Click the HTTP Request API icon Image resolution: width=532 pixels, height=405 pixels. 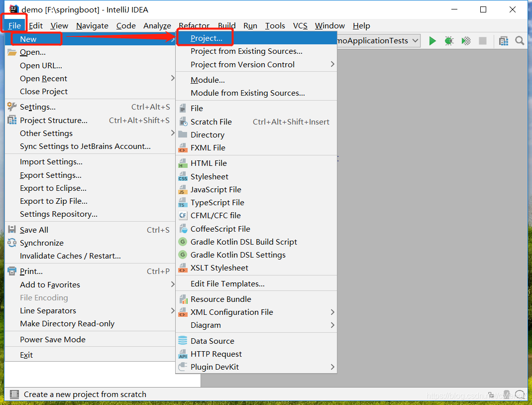click(183, 354)
